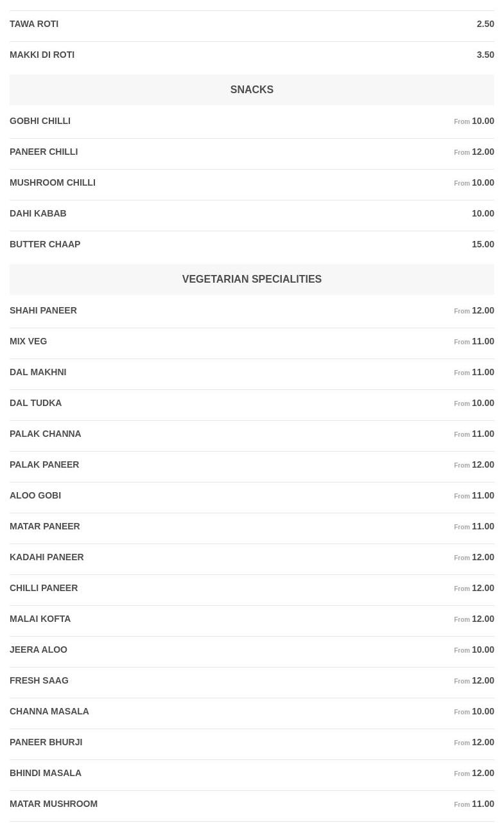Click the Kadahi Paneer price
This screenshot has height=823, width=504.
point(482,557)
